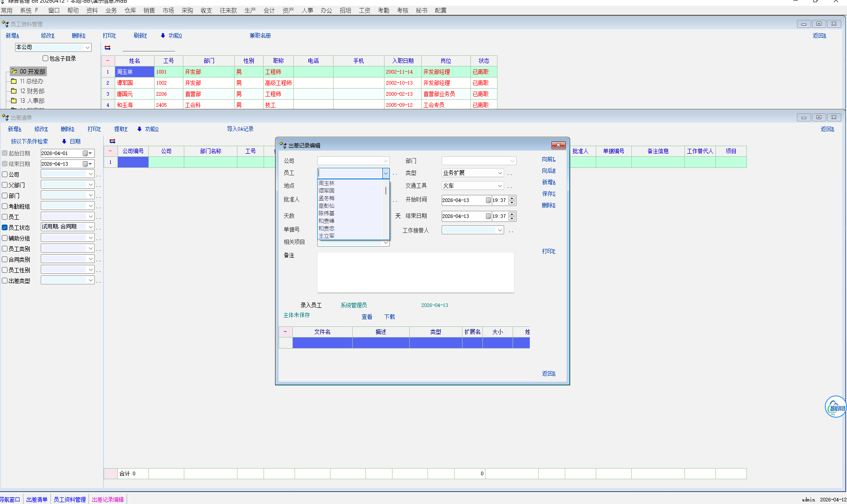
Task: Click minus icon in attachment table header
Action: click(x=285, y=332)
